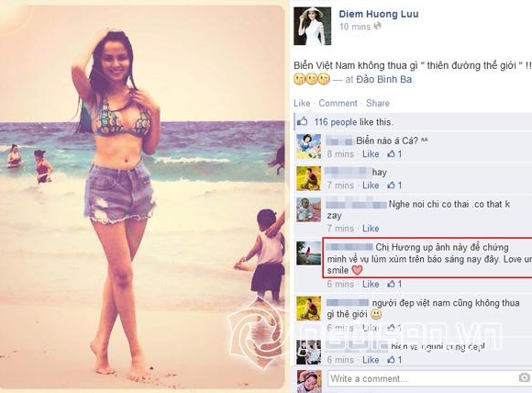Click Snow White avatar of first commenter

[309, 146]
